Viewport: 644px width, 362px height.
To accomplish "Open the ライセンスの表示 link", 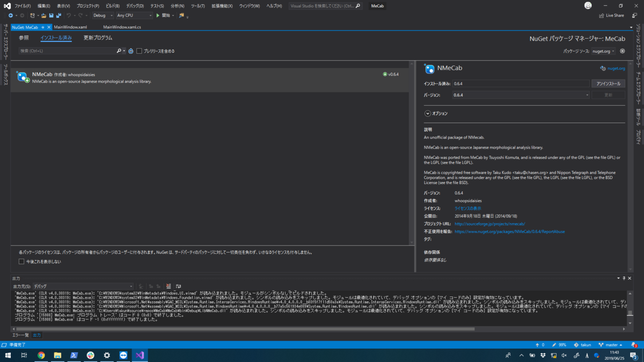I will 468,208.
